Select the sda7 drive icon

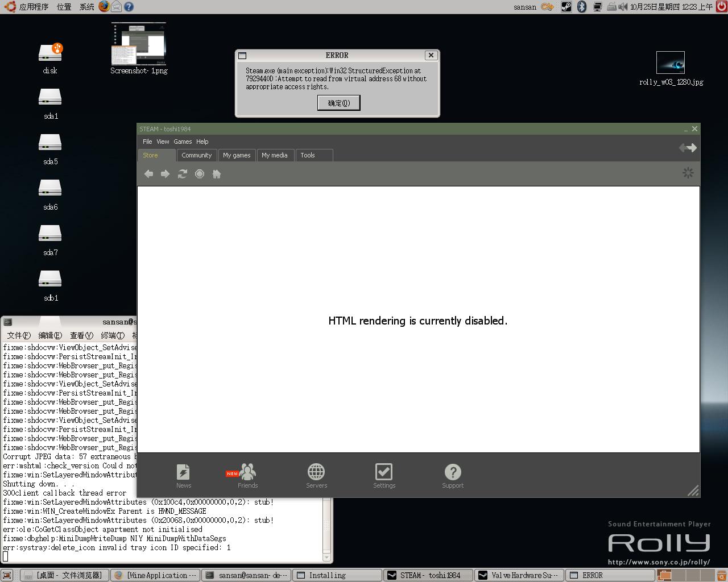50,240
